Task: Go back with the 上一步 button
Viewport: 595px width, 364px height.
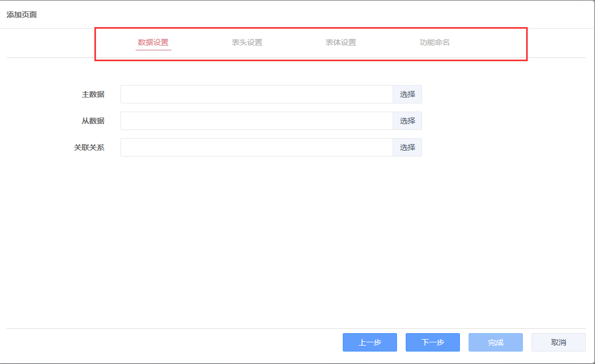Action: (x=370, y=342)
